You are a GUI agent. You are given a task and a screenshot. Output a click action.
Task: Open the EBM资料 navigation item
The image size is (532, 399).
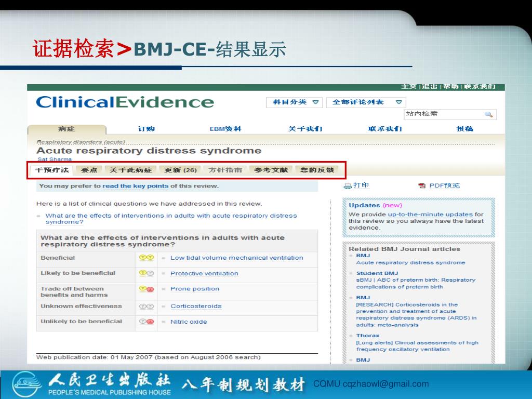pos(225,129)
